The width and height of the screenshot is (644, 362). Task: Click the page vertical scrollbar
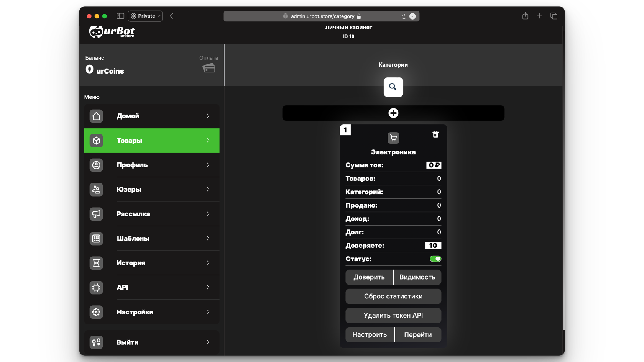point(563,207)
